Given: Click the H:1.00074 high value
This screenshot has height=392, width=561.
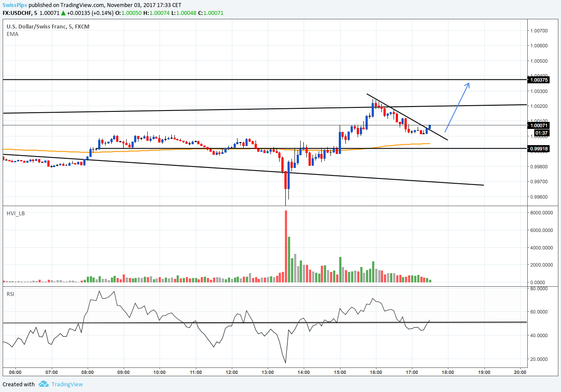Looking at the screenshot, I should (x=156, y=13).
